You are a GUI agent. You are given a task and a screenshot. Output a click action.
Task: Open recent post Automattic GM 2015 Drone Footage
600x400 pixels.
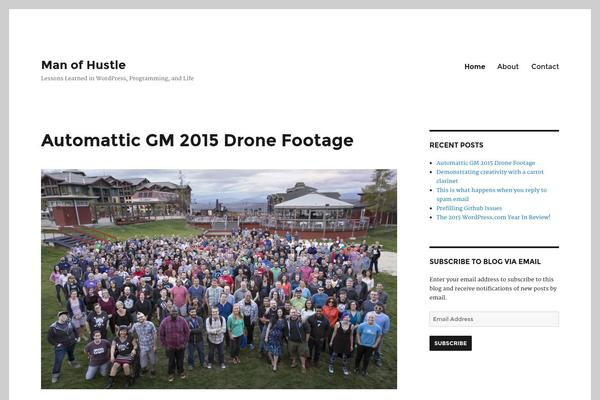point(486,163)
